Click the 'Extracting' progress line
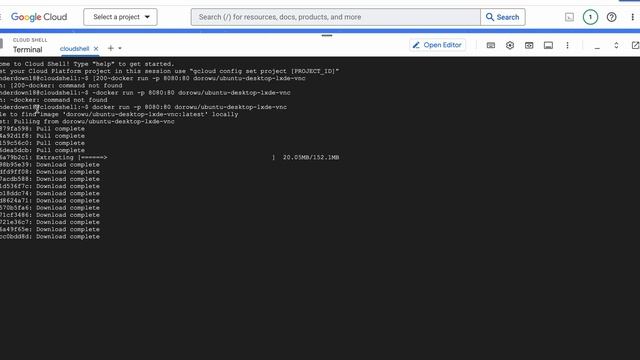The width and height of the screenshot is (640, 360). point(169,158)
